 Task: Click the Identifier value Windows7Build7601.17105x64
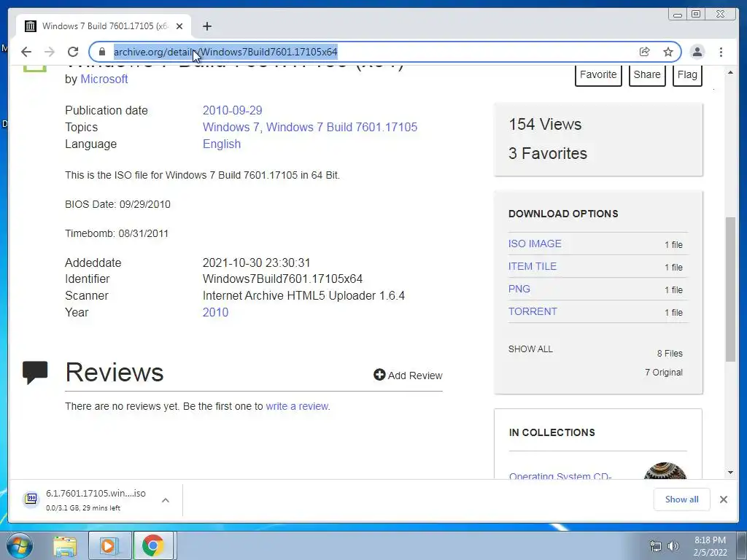[x=282, y=279]
